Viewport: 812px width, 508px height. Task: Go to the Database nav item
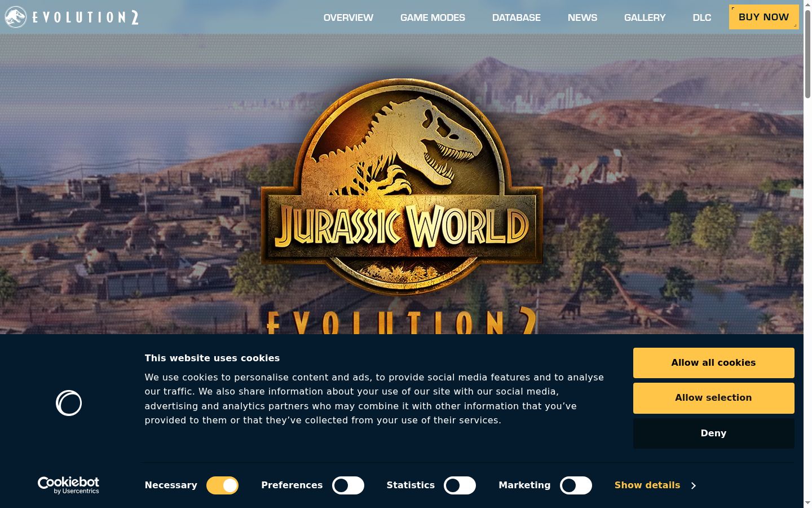517,17
